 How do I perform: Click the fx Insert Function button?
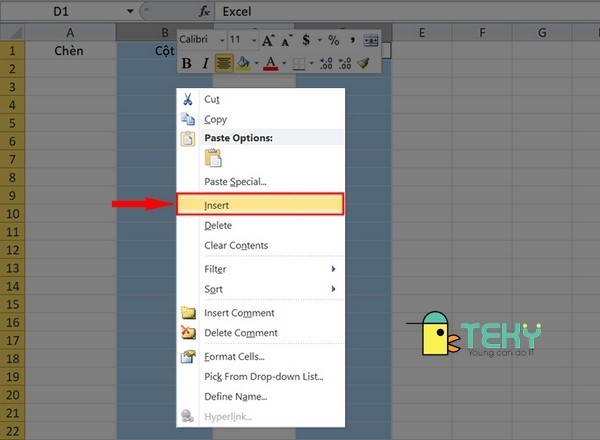205,11
